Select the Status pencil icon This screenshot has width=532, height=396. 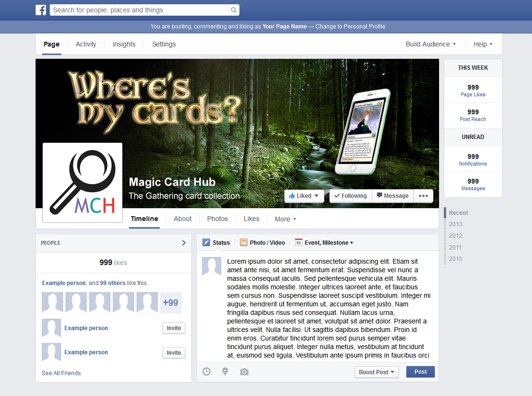pos(208,242)
